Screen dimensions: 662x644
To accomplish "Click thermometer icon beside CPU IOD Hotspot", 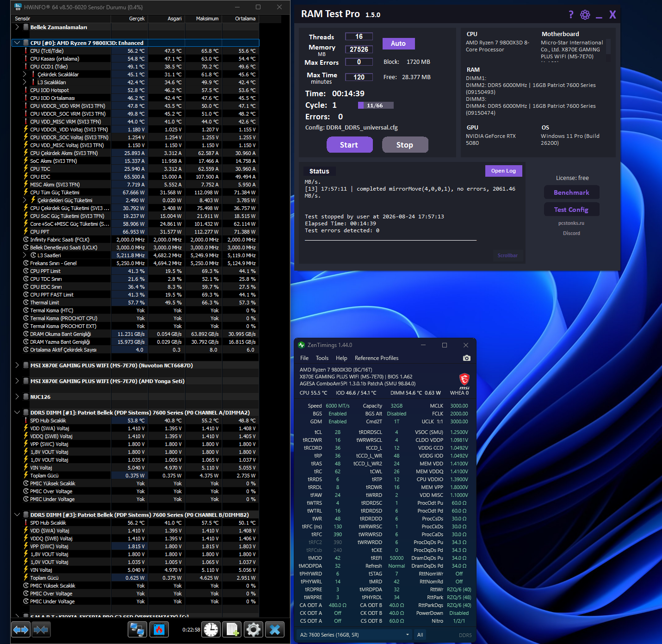I will [x=26, y=90].
